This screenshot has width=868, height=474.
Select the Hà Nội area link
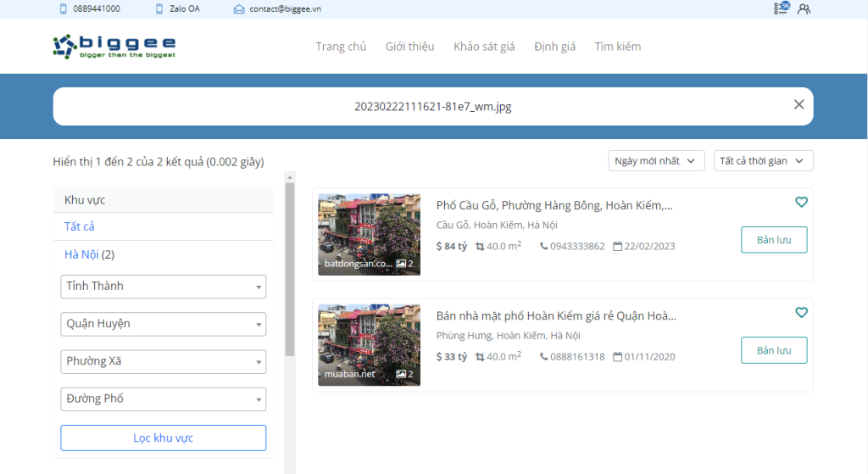[x=81, y=254]
